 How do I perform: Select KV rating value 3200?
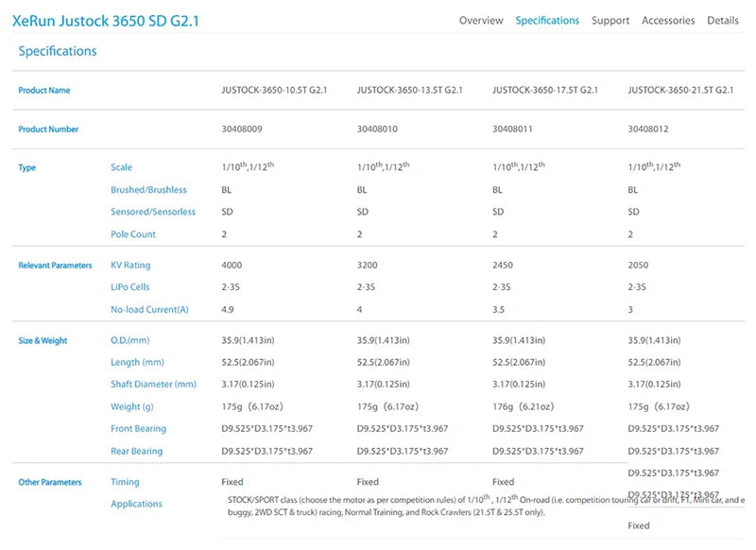coord(368,266)
